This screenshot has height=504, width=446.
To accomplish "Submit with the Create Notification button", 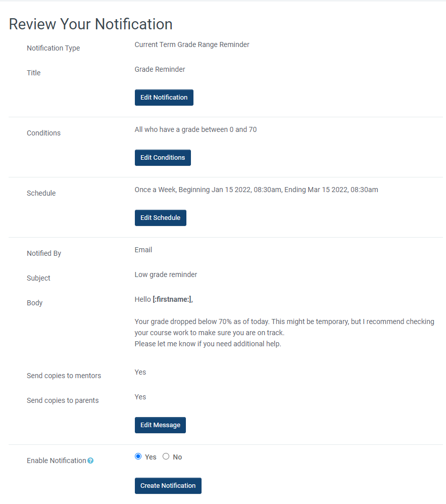I will (168, 486).
